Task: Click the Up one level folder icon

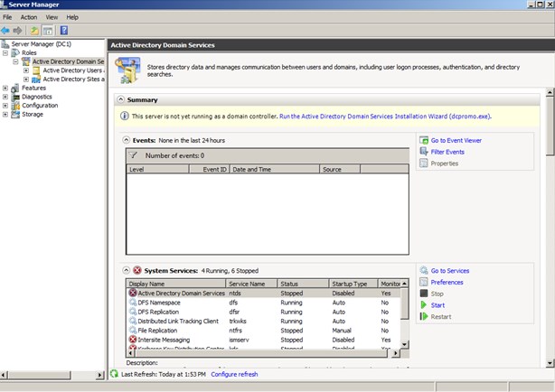Action: (x=34, y=31)
